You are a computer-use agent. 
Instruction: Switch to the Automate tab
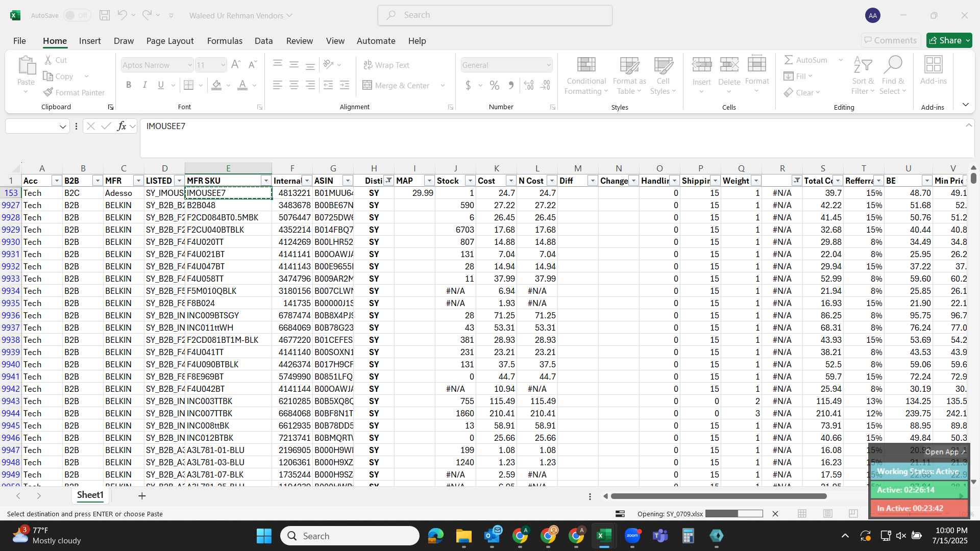coord(376,40)
